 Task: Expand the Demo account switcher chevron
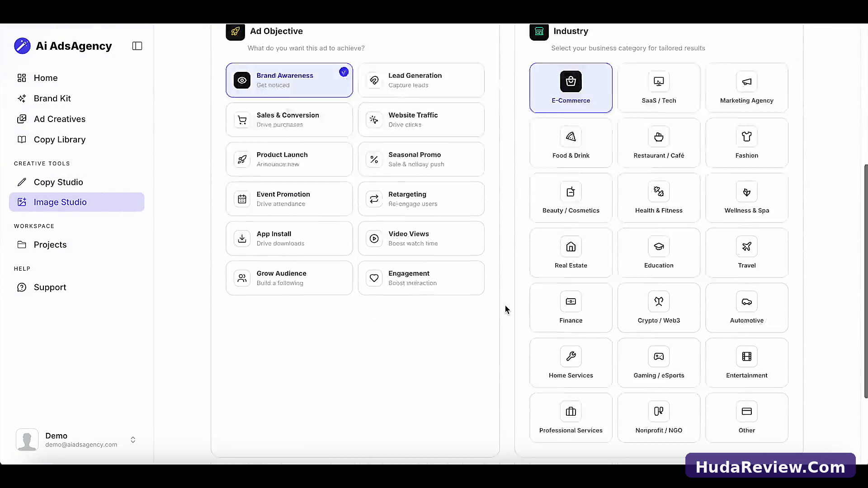133,440
